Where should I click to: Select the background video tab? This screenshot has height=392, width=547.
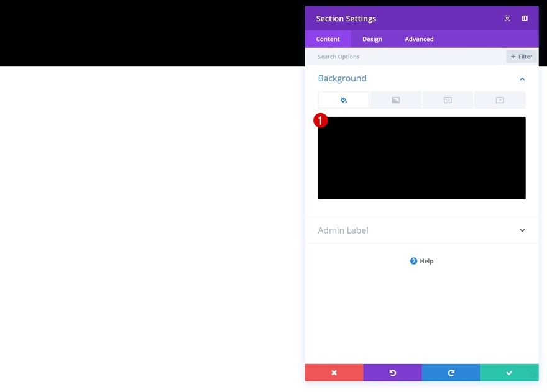(500, 100)
